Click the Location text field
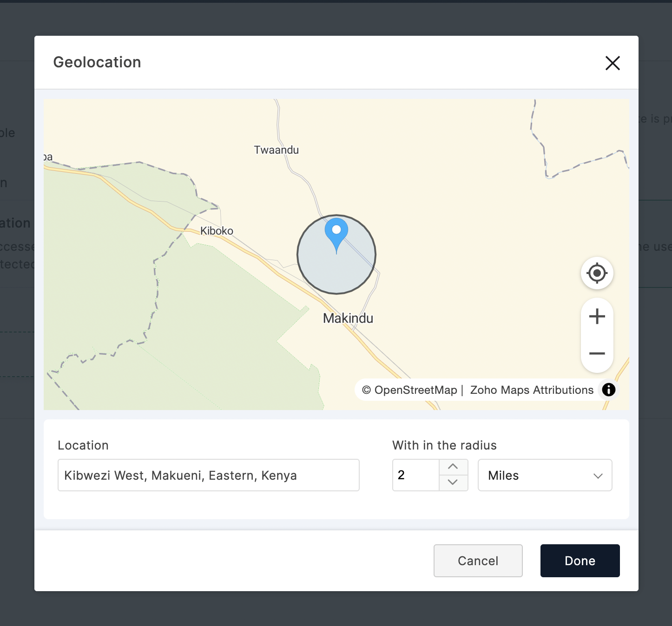 (x=209, y=475)
